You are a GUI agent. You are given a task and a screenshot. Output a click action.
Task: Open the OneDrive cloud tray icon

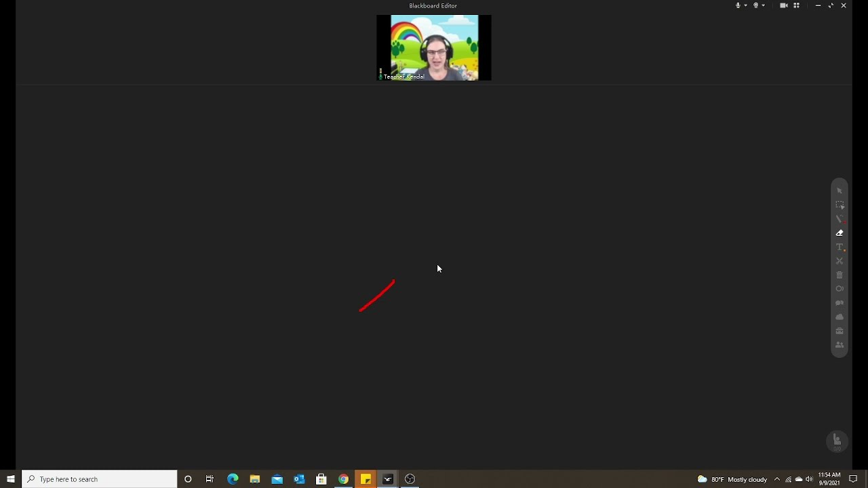(x=799, y=479)
